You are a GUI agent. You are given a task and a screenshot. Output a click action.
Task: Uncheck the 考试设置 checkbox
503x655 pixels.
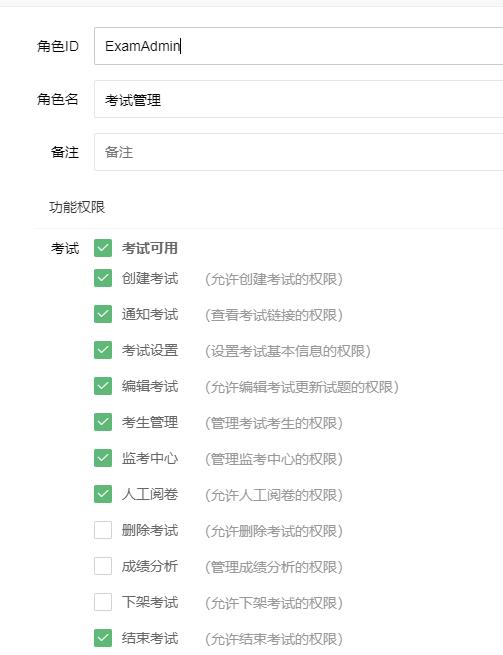click(x=103, y=350)
